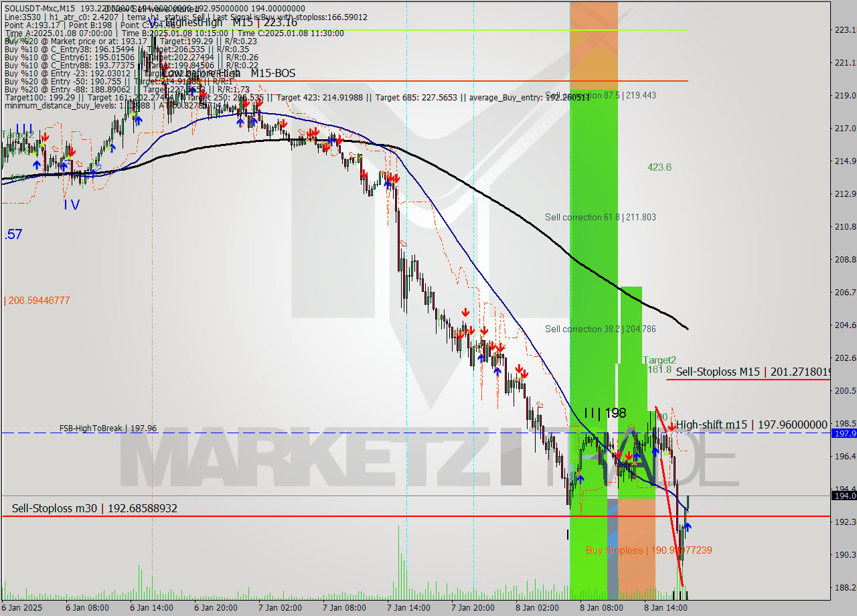Click the 223.1 price axis label
Viewport: 857px width, 616px height.
pyautogui.click(x=844, y=29)
